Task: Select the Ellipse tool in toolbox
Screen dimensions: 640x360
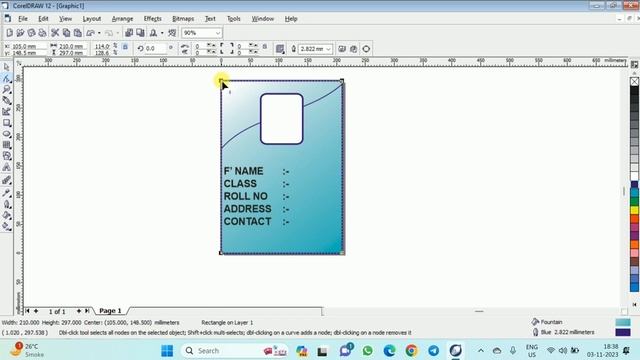Action: pos(7,134)
